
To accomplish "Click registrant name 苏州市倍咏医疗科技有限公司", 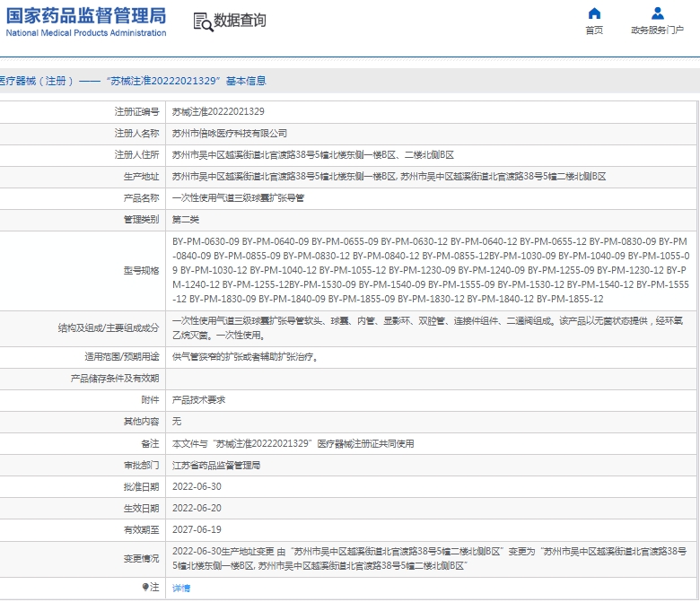I will (x=230, y=134).
